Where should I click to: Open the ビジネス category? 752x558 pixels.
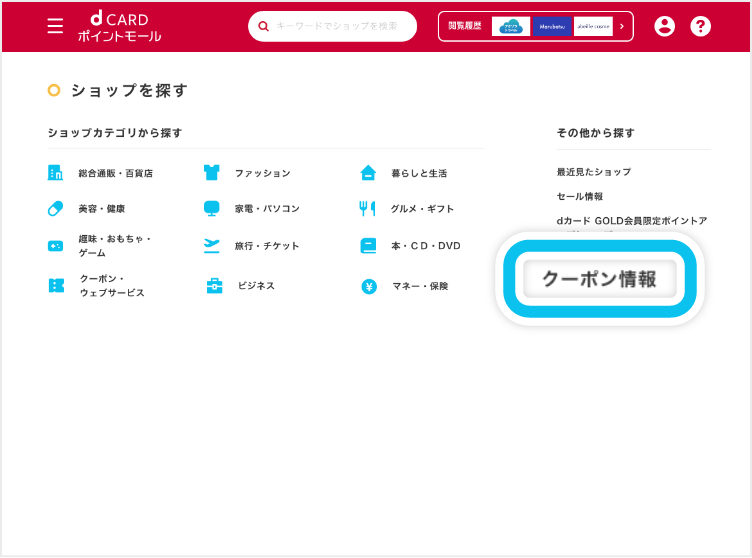point(255,286)
